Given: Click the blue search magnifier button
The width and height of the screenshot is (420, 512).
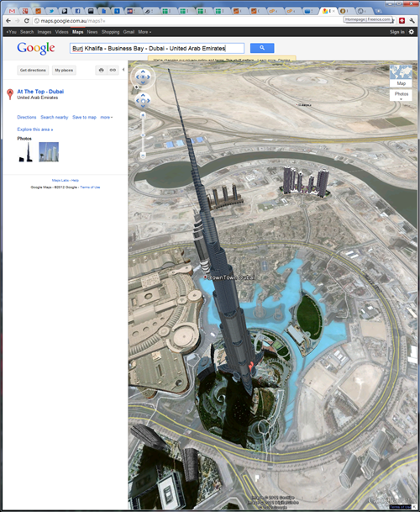Looking at the screenshot, I should point(262,48).
